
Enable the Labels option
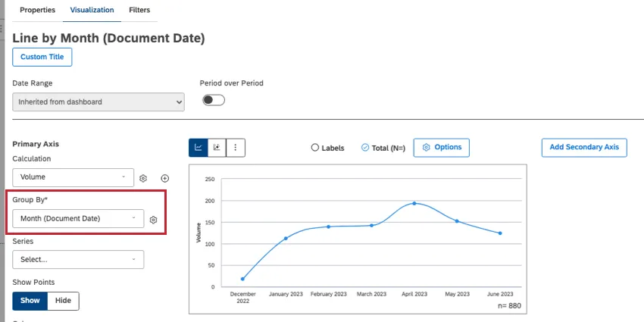point(315,148)
